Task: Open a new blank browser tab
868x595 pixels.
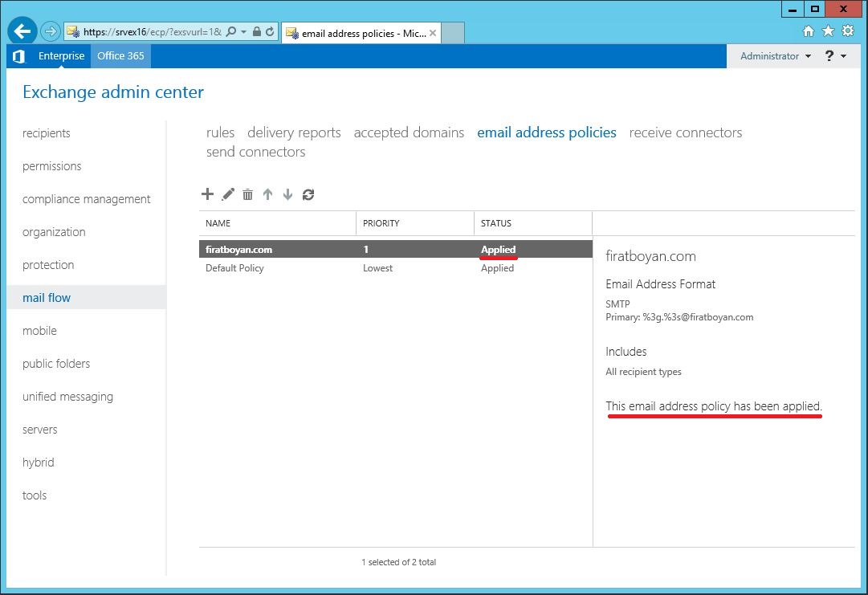Action: [x=453, y=33]
